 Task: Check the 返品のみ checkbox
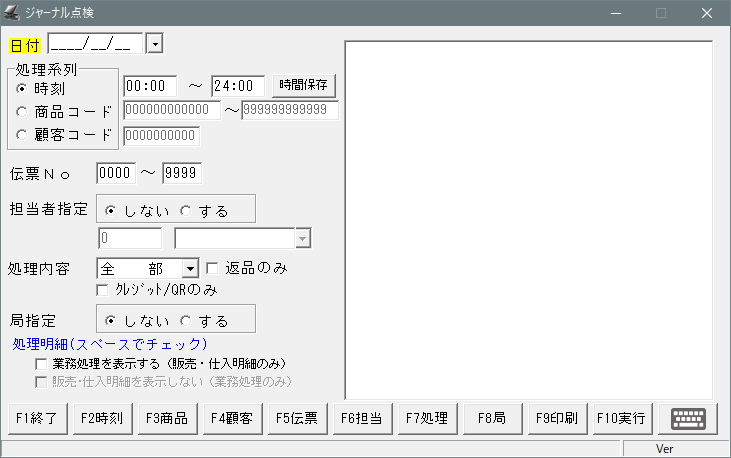pyautogui.click(x=212, y=268)
